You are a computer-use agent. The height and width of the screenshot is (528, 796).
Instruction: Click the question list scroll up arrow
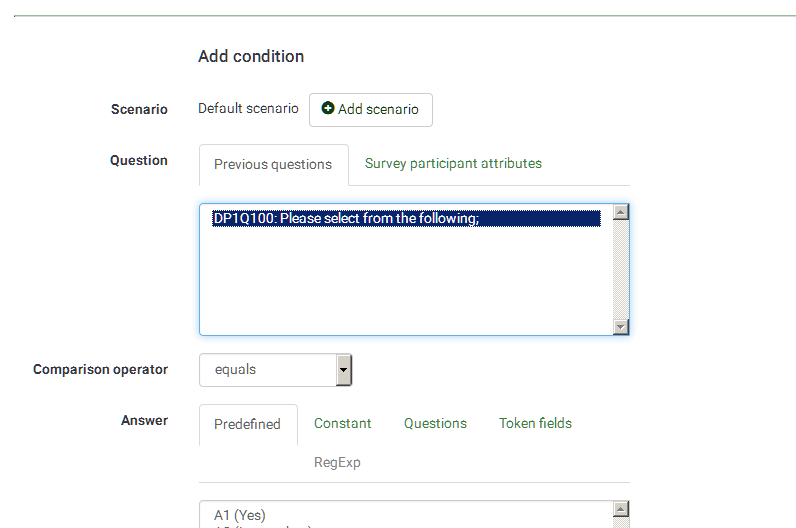point(620,212)
